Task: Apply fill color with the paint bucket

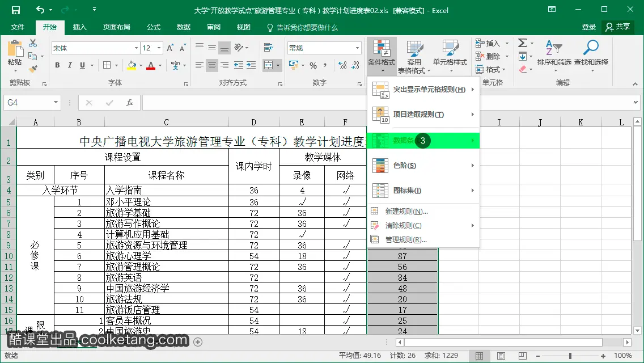Action: 132,65
